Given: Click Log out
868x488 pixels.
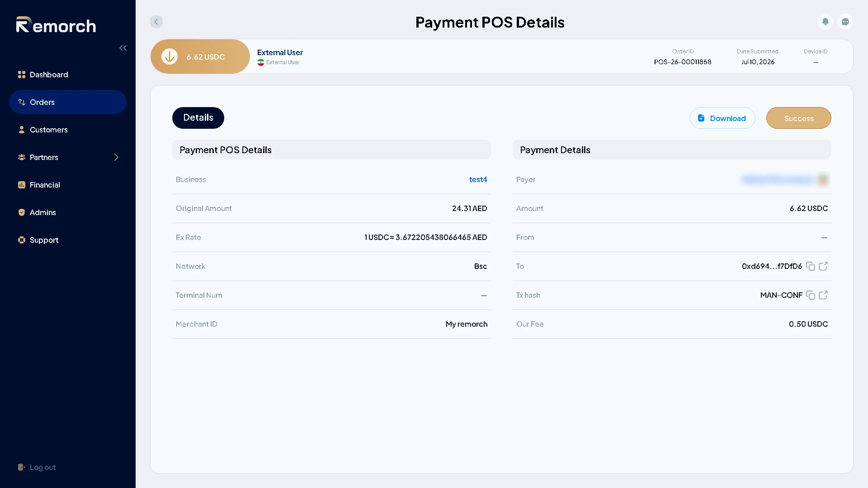Looking at the screenshot, I should click(37, 467).
